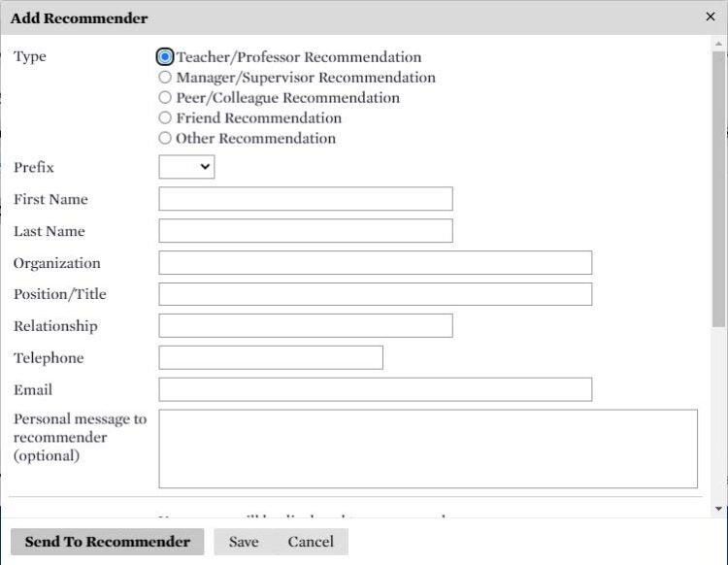Focus the Telephone input field

[271, 358]
